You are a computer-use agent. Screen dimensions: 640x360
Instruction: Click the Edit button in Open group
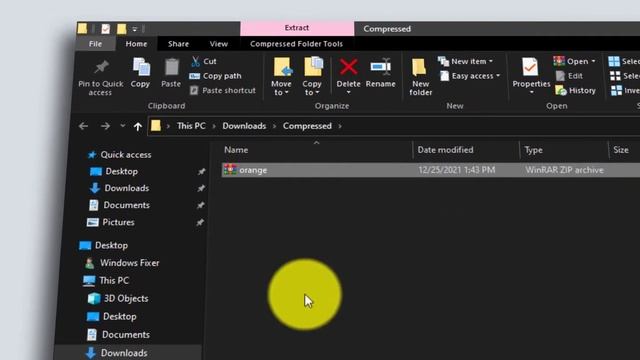pos(569,76)
